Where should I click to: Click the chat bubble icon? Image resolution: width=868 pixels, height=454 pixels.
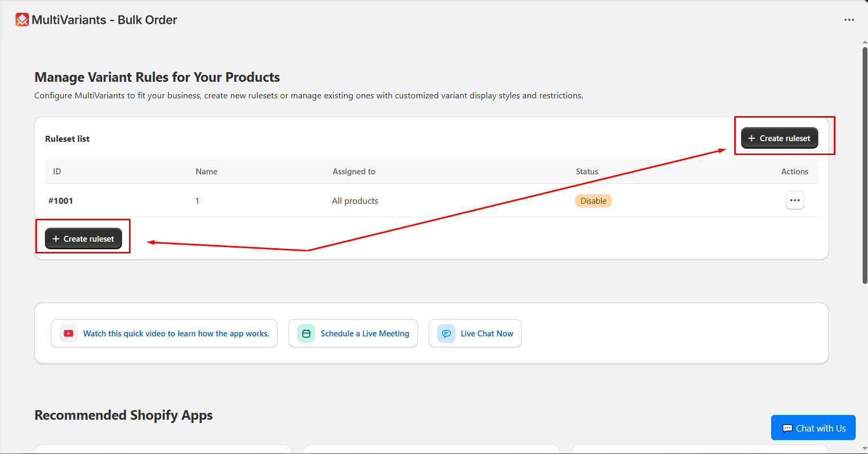[446, 333]
